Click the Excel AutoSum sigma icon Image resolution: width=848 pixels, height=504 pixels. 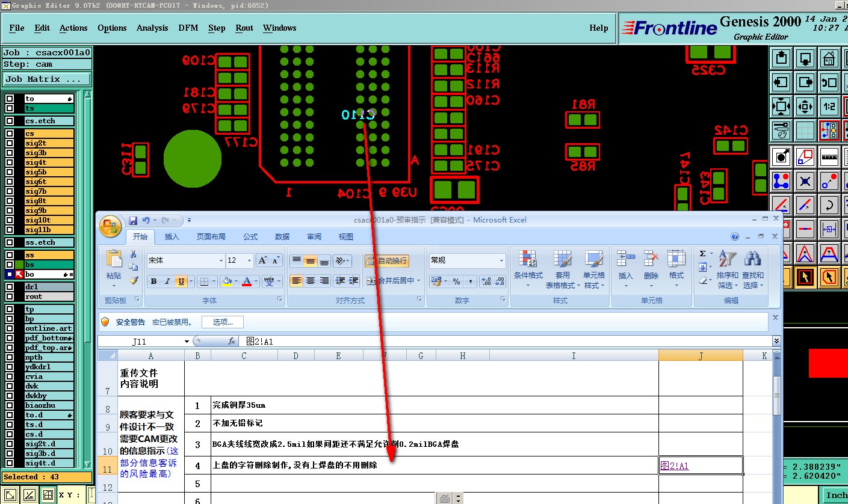point(702,254)
